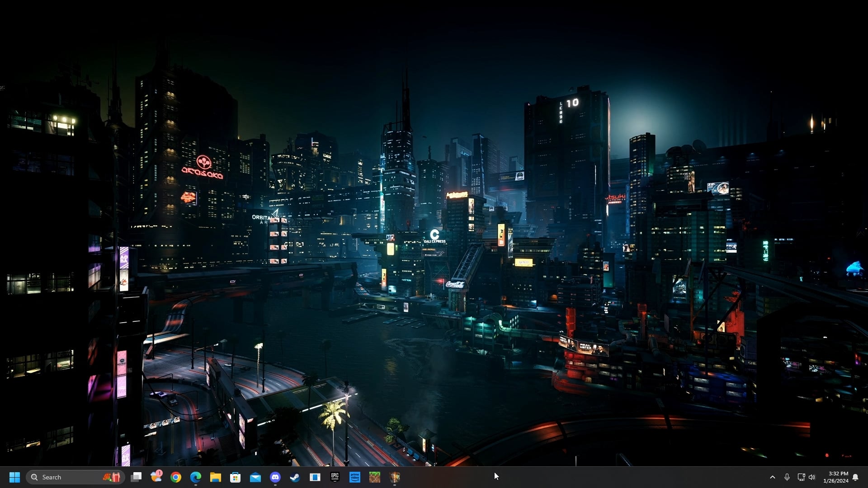868x488 pixels.
Task: Open File Explorer from the taskbar
Action: click(x=216, y=477)
